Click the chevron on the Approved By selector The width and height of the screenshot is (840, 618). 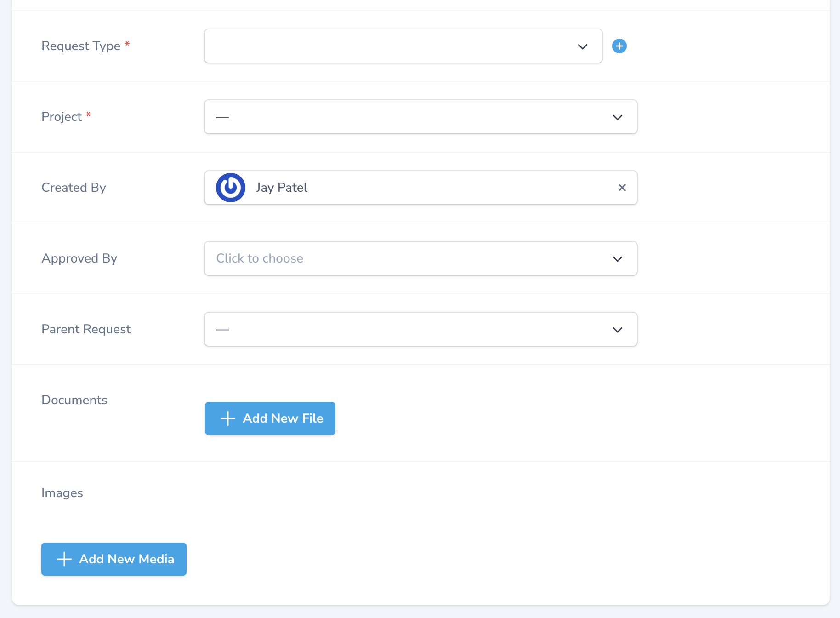tap(618, 258)
